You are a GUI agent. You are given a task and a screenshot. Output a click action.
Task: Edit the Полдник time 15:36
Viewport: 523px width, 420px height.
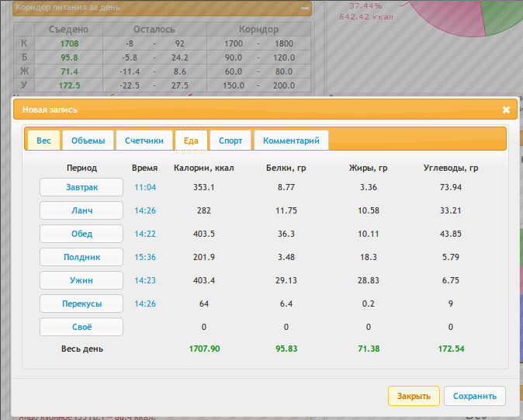coord(145,257)
